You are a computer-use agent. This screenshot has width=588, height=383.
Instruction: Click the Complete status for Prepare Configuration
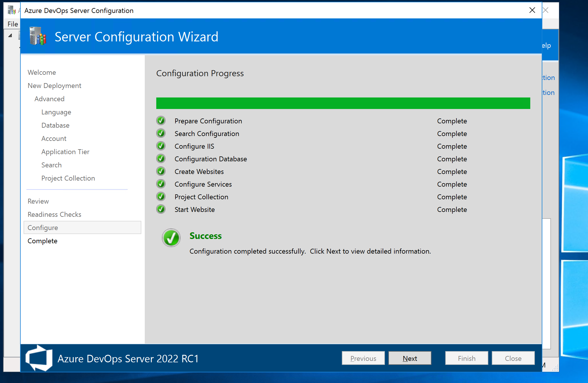[x=452, y=121]
